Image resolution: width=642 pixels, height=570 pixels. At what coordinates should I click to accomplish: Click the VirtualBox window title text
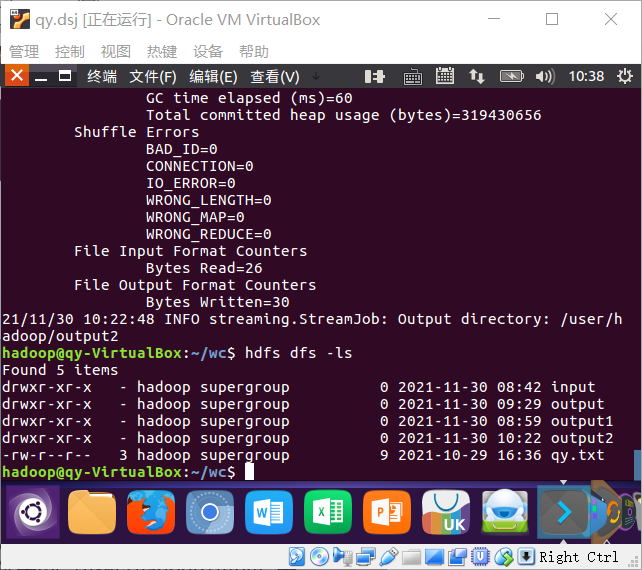(178, 20)
